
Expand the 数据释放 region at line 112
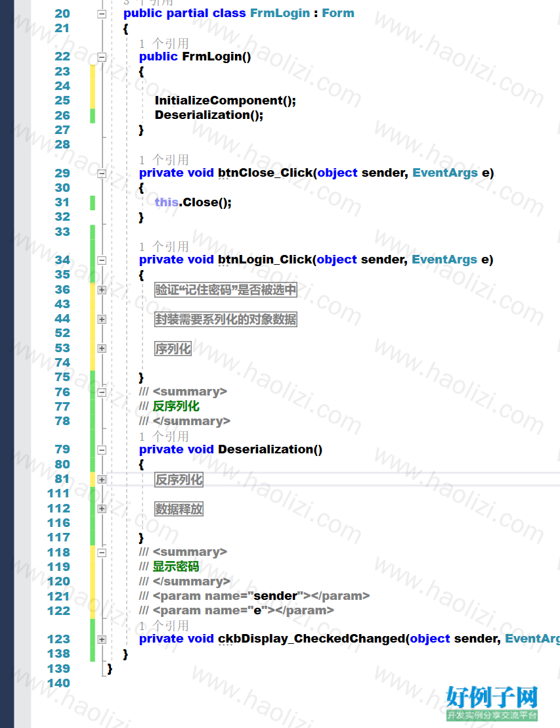[x=102, y=509]
